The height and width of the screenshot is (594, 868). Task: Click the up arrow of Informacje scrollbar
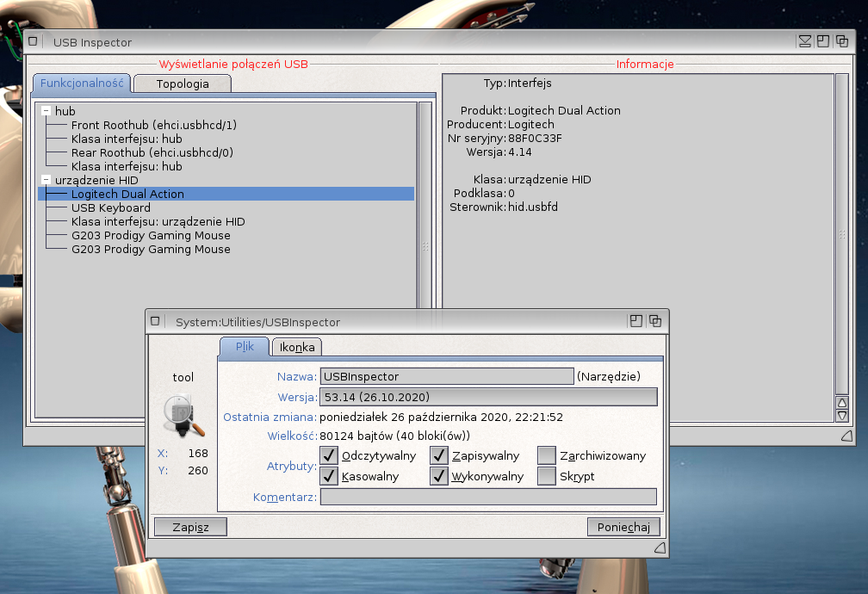pyautogui.click(x=842, y=403)
